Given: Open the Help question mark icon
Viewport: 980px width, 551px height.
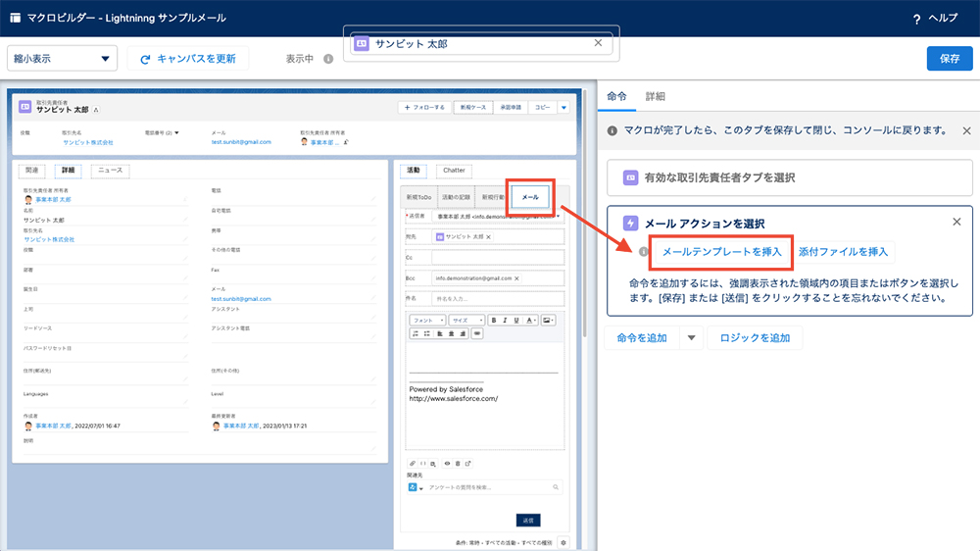Looking at the screenshot, I should point(916,19).
